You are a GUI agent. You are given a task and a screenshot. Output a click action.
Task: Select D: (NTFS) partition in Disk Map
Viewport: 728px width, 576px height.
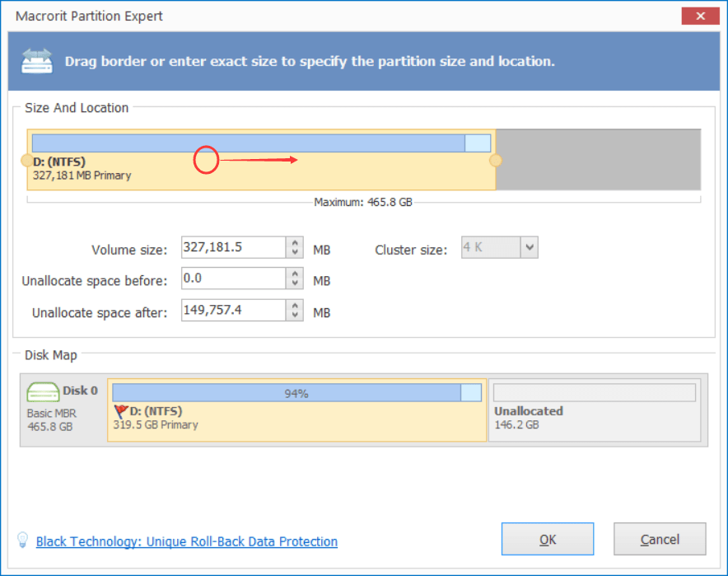click(x=297, y=410)
